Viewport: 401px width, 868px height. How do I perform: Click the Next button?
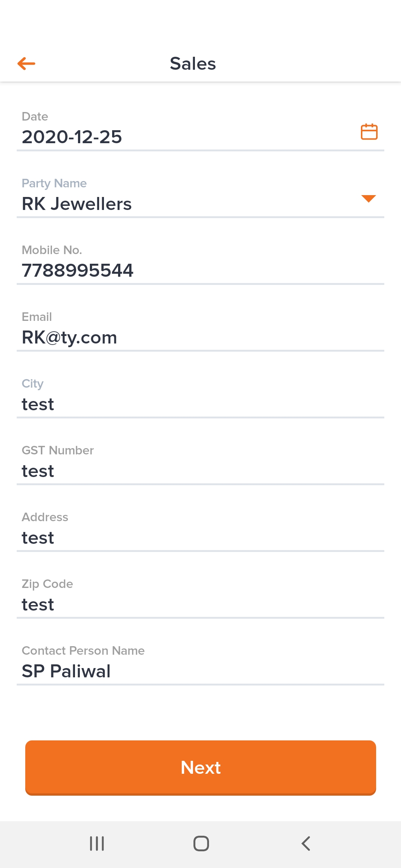point(200,767)
